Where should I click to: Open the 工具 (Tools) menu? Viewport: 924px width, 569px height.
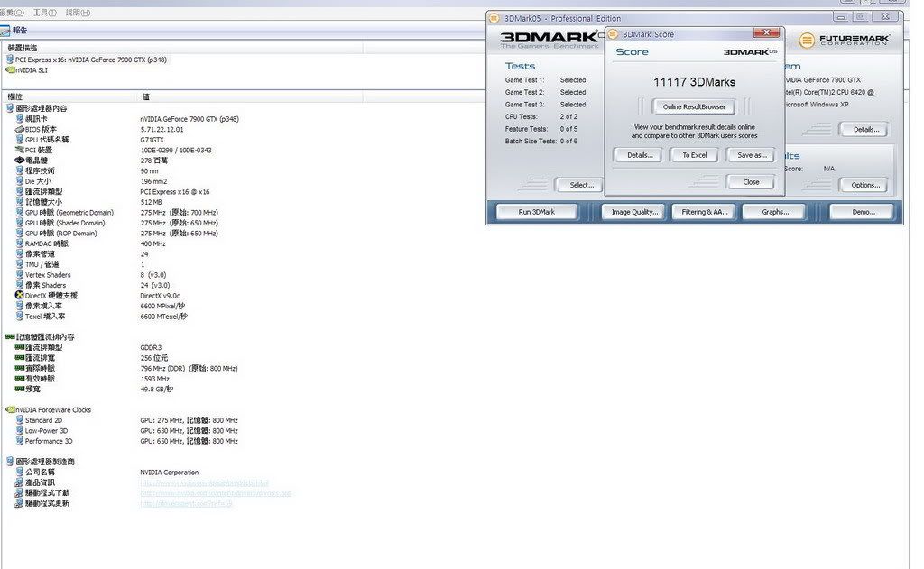pos(44,13)
